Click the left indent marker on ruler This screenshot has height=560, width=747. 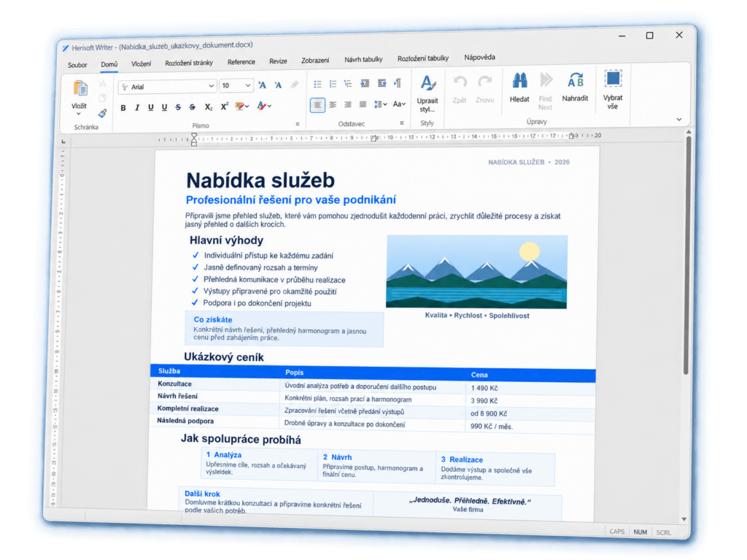[194, 139]
